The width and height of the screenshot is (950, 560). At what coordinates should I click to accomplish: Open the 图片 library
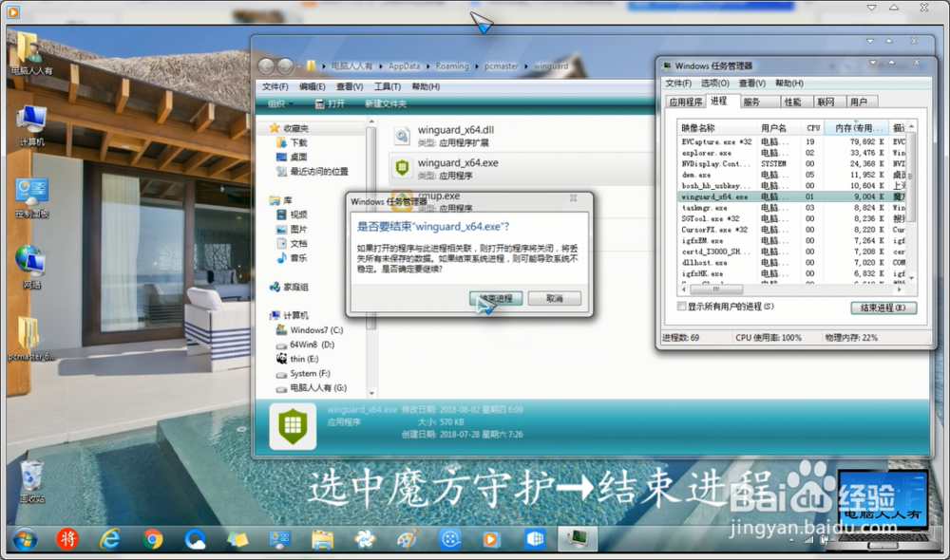point(292,229)
